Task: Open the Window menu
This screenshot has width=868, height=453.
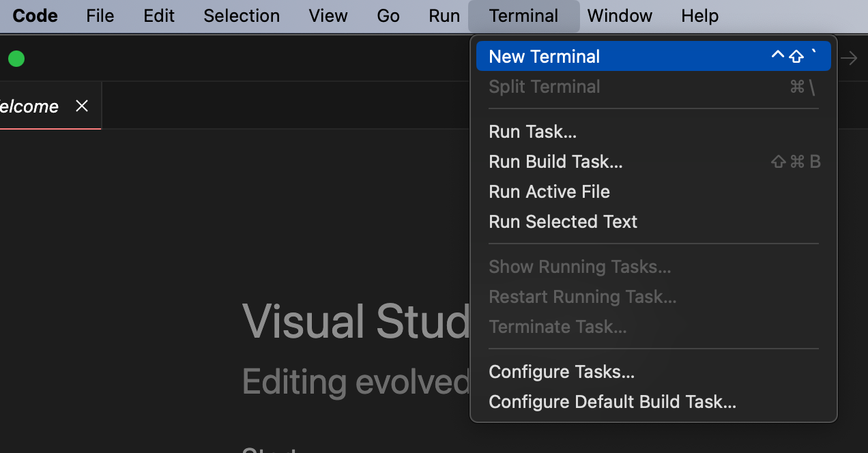Action: (x=620, y=16)
